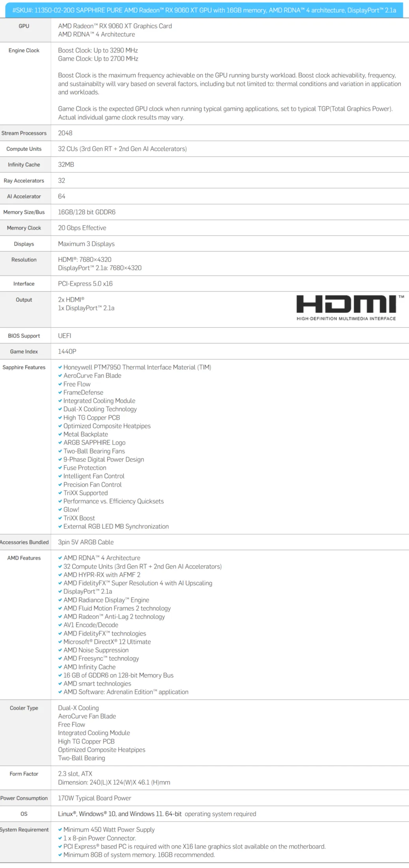This screenshot has width=409, height=868.
Task: Select the "Displays" row label
Action: click(24, 244)
